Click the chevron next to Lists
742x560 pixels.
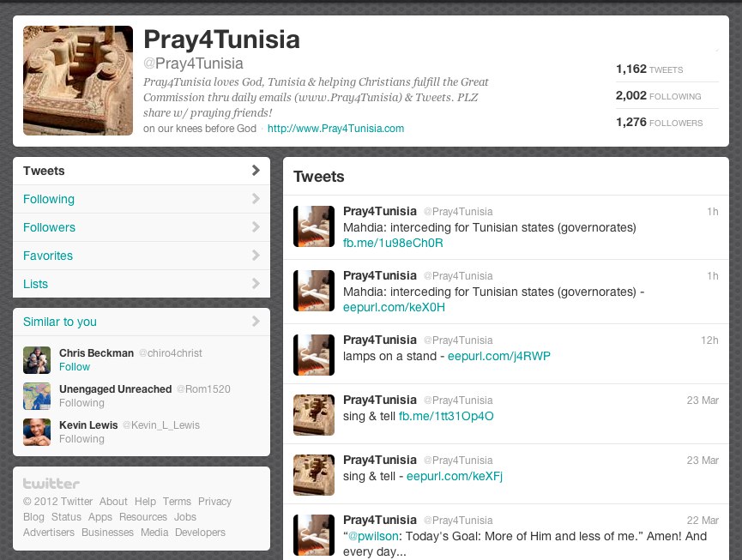256,284
